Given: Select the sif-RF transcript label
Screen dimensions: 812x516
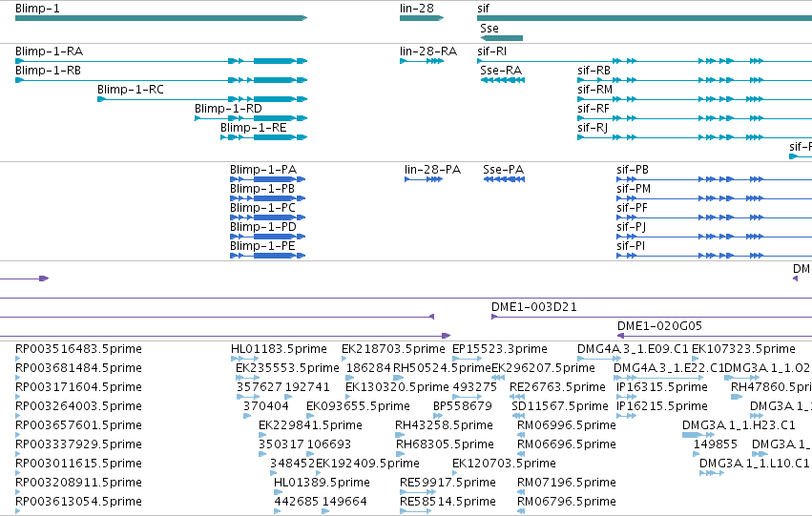Looking at the screenshot, I should [x=593, y=109].
